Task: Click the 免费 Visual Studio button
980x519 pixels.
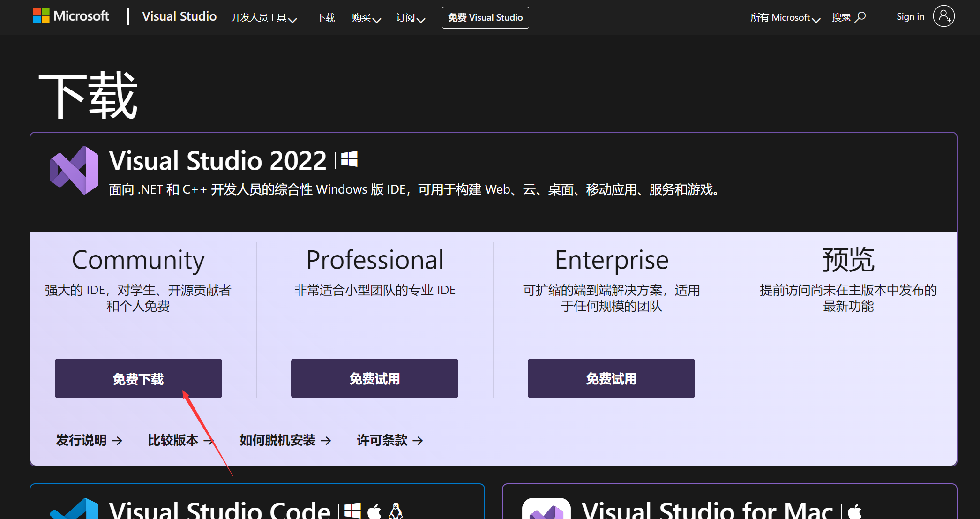Action: click(x=485, y=17)
